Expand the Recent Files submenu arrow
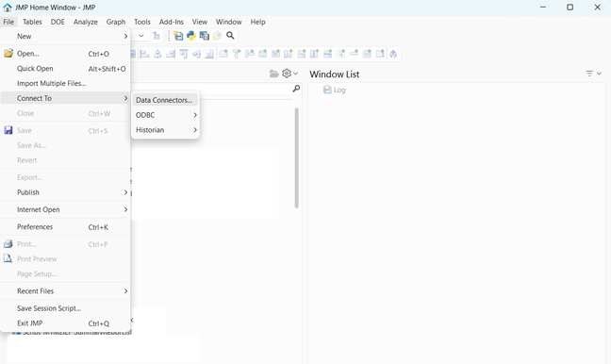The height and width of the screenshot is (364, 611). pos(125,291)
